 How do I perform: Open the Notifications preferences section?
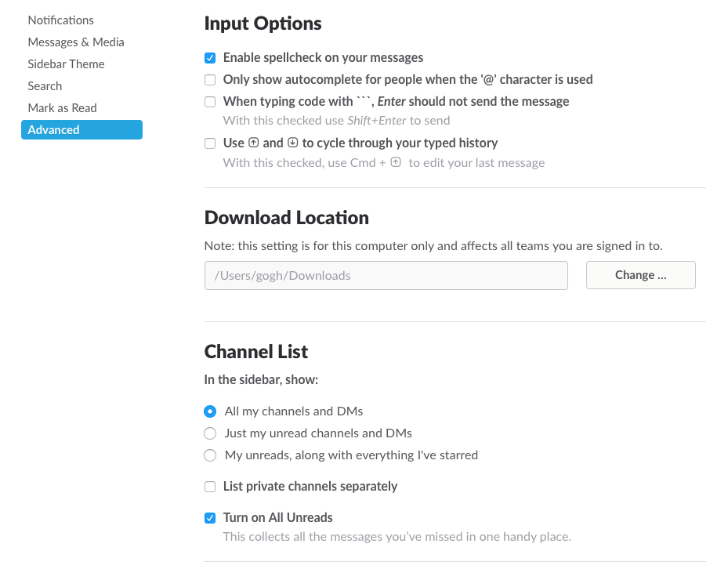coord(61,20)
